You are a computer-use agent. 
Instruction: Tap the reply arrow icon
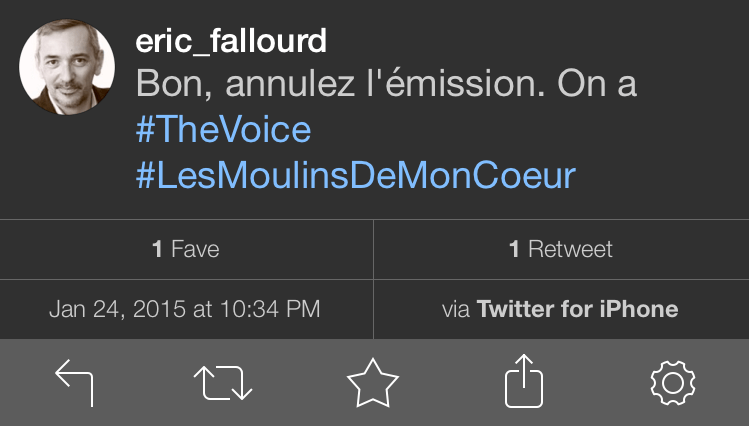coord(74,383)
